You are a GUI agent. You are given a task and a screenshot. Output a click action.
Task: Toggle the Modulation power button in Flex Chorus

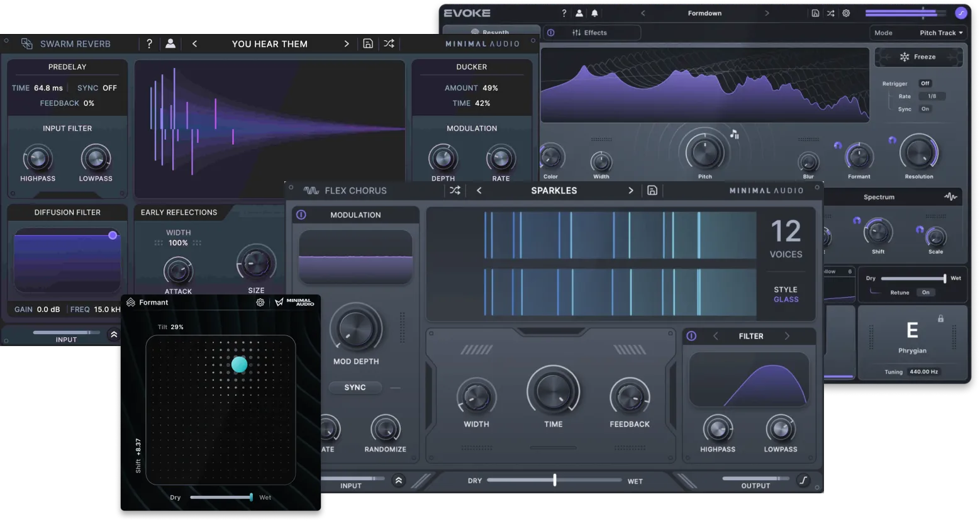[x=301, y=215]
